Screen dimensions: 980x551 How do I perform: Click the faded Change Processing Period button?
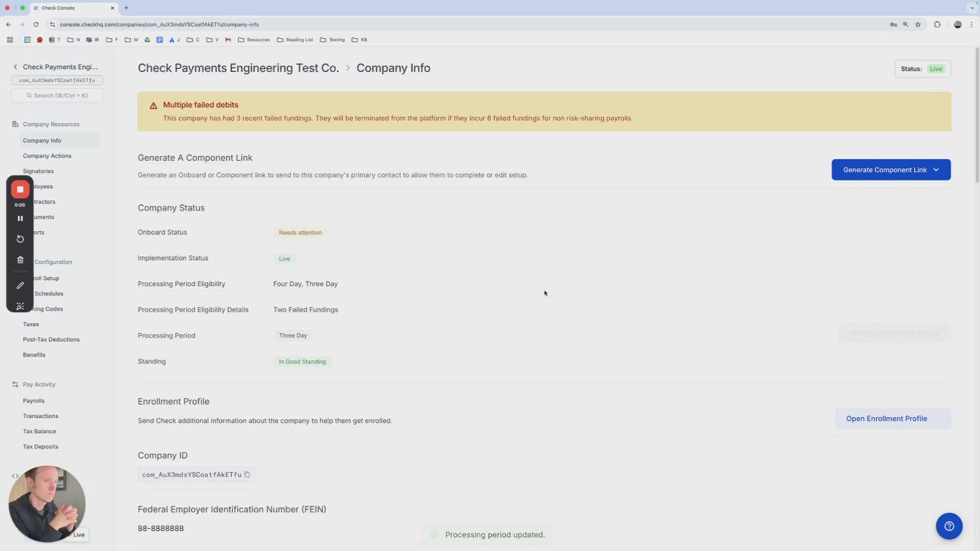pos(894,334)
